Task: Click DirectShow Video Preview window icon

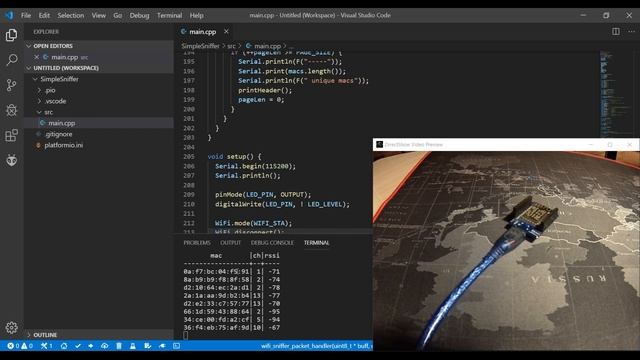Action: coord(380,144)
